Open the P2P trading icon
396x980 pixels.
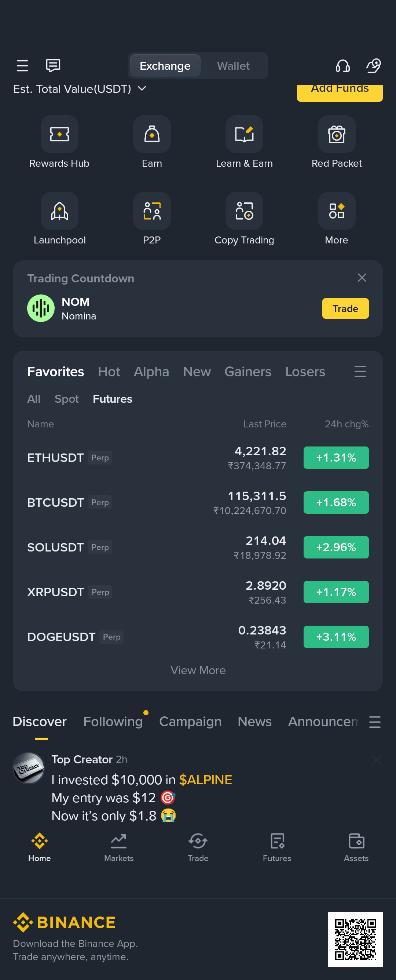pyautogui.click(x=152, y=211)
